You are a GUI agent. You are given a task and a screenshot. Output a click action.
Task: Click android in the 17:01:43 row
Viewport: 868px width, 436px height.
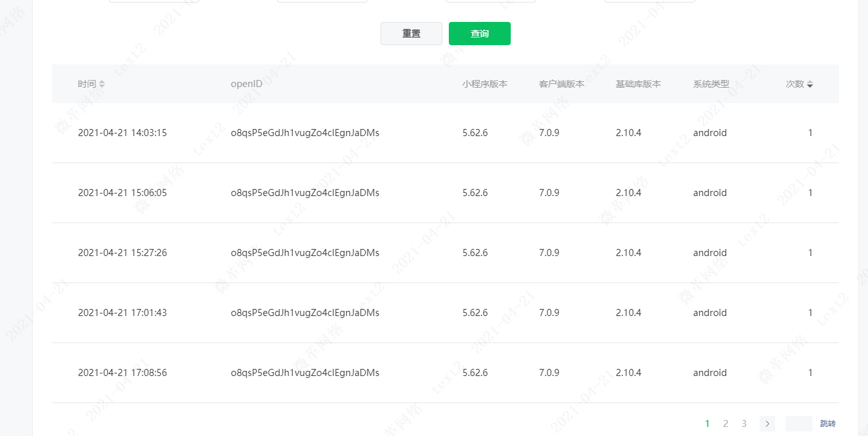click(x=710, y=313)
